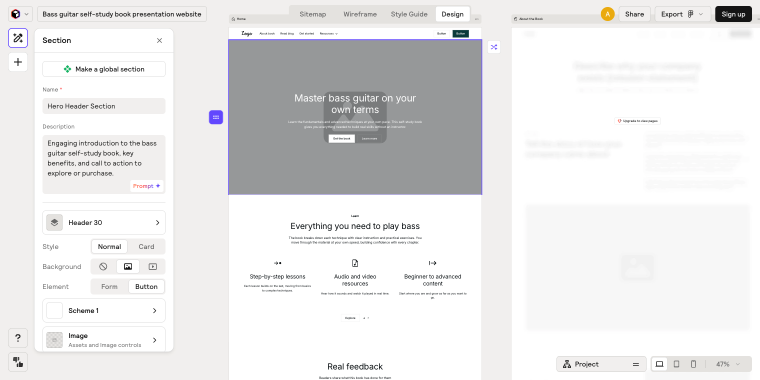Click Make a global section button
This screenshot has width=760, height=380.
pyautogui.click(x=104, y=69)
